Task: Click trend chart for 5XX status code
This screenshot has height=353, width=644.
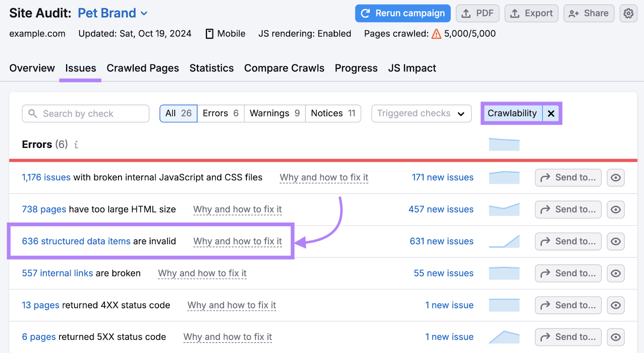Action: point(504,337)
